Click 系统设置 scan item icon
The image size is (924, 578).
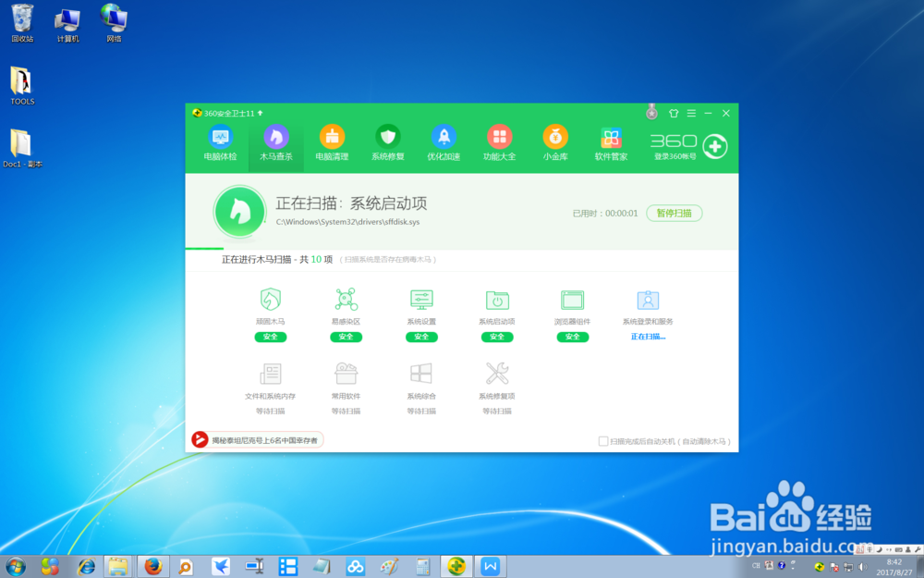tap(421, 300)
